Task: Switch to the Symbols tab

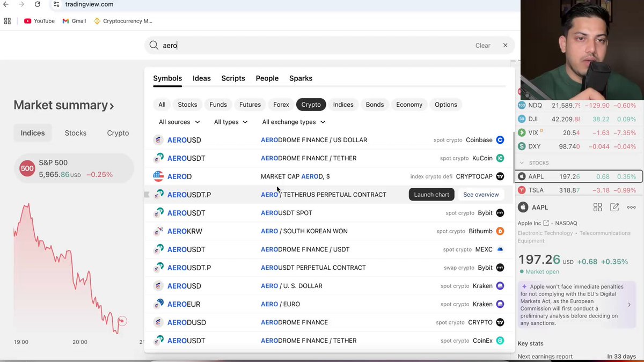Action: point(167,78)
